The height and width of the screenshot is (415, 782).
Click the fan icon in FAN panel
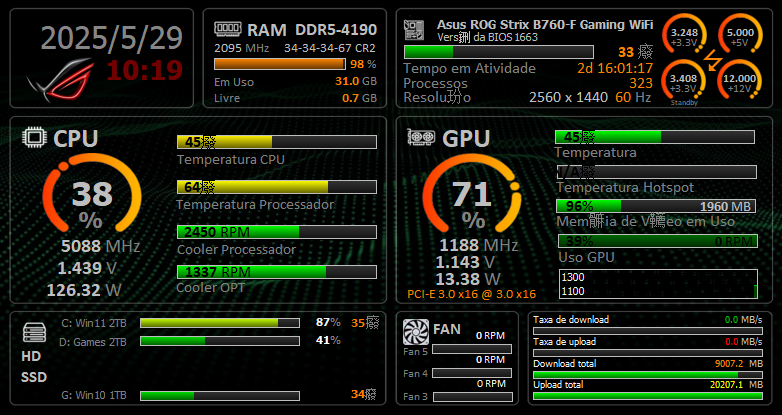click(414, 331)
